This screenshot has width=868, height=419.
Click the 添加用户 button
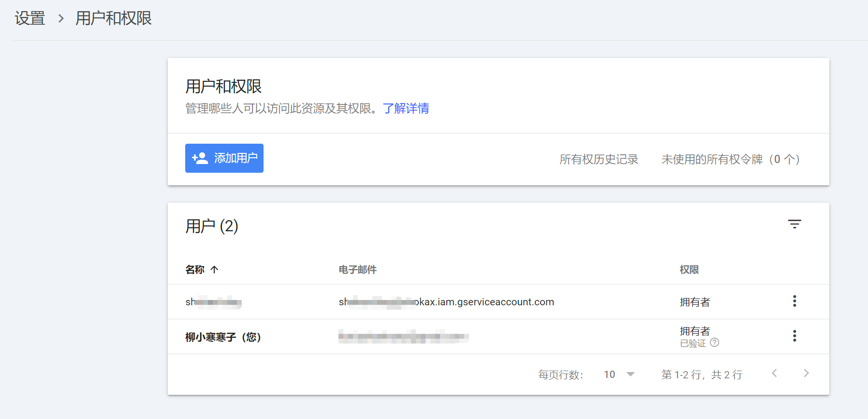click(x=224, y=158)
